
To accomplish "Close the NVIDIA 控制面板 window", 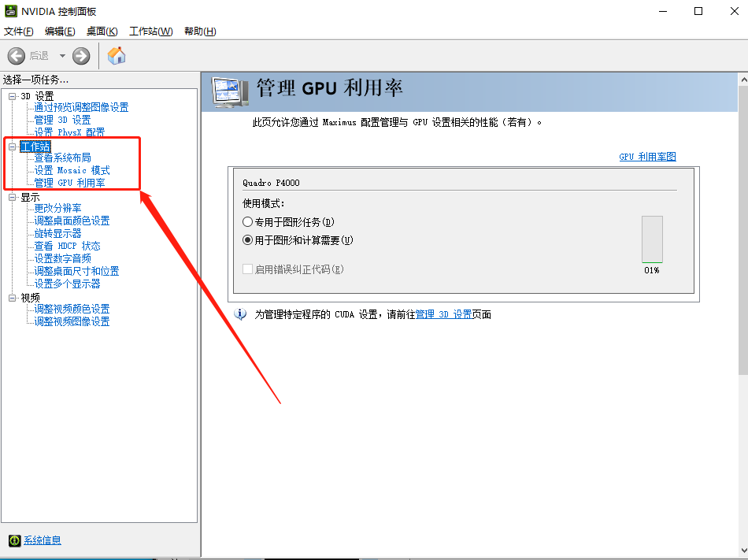I will [x=735, y=11].
